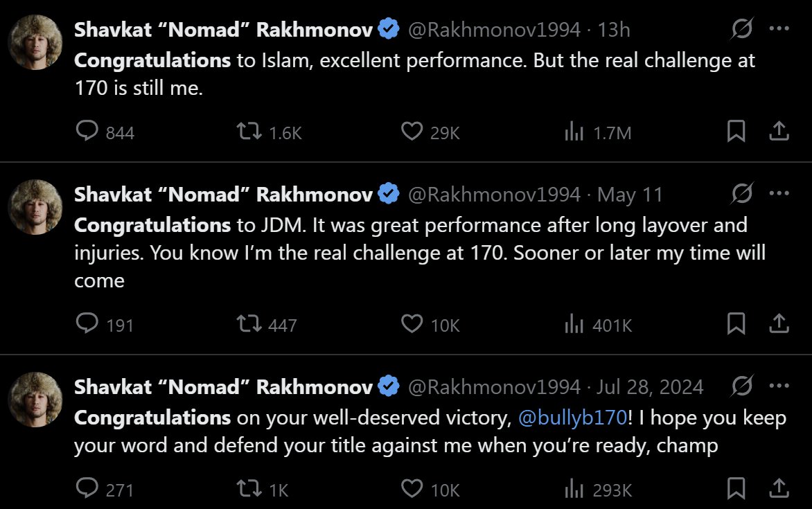Image resolution: width=812 pixels, height=509 pixels.
Task: Click the profile avatar on the second tweet
Action: [x=35, y=208]
